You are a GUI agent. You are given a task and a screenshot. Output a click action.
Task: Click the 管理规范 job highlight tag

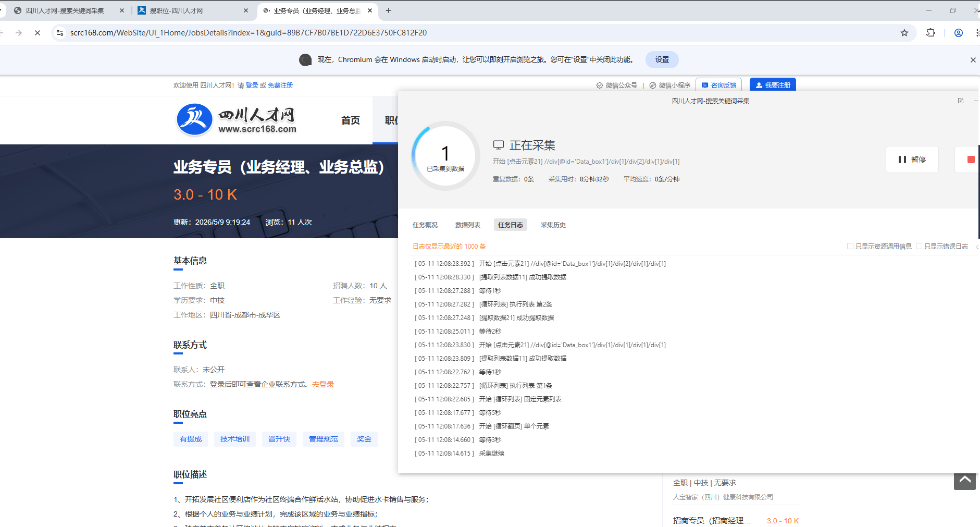[x=324, y=439]
